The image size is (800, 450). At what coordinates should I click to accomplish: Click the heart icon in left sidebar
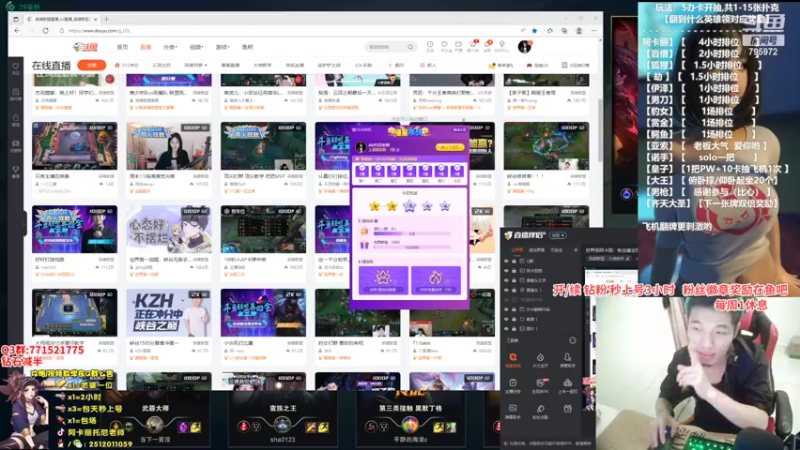click(x=16, y=66)
